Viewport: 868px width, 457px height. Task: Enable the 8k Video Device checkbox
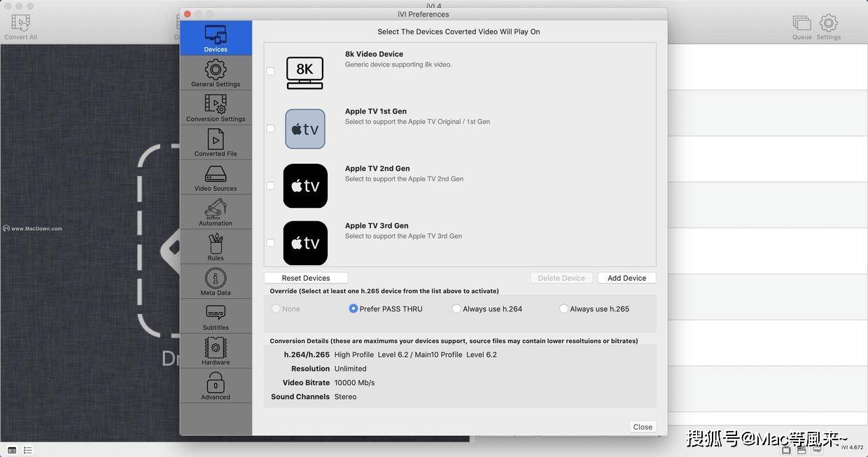(270, 71)
